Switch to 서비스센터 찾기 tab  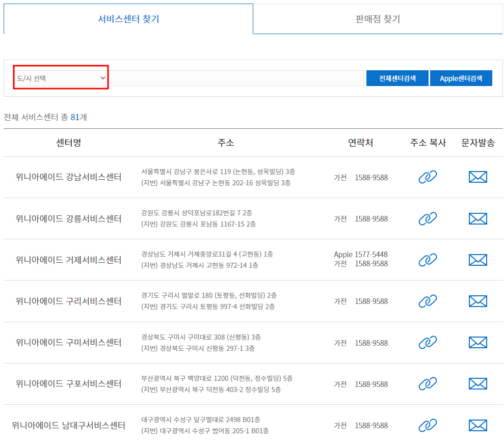click(x=128, y=19)
